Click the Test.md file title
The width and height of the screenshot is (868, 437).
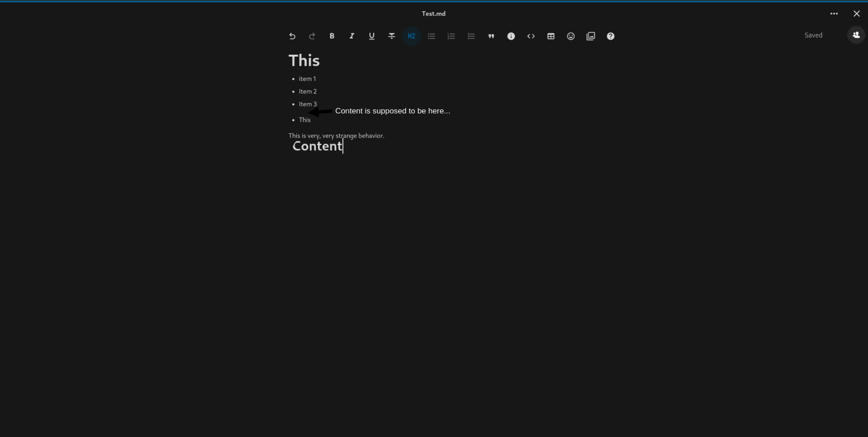click(434, 14)
